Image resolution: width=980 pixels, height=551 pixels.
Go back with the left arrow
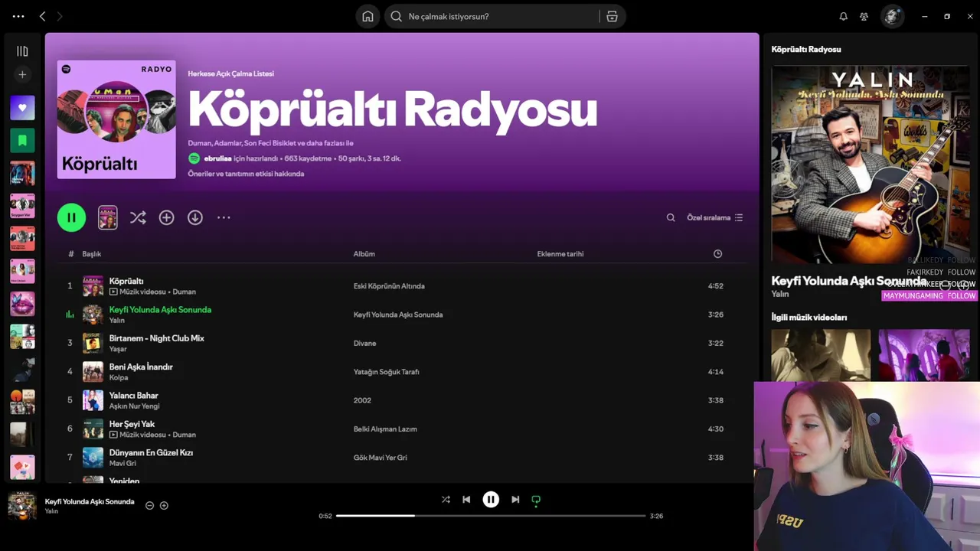[x=42, y=16]
